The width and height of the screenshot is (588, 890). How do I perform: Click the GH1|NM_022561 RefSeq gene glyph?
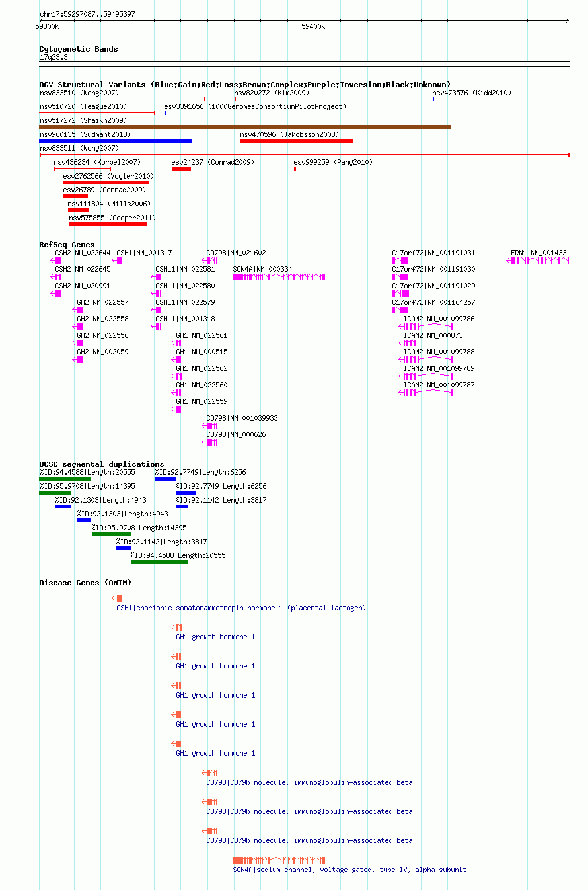[x=176, y=343]
